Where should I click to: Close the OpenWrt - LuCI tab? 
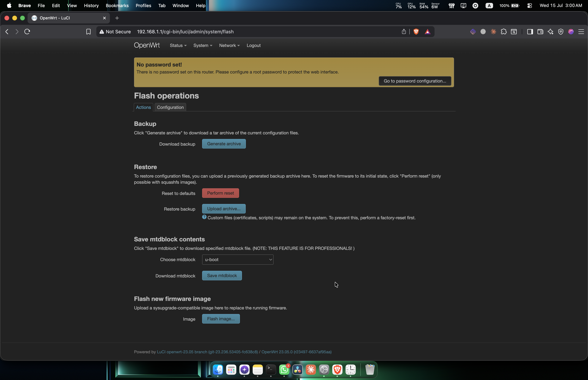point(104,18)
